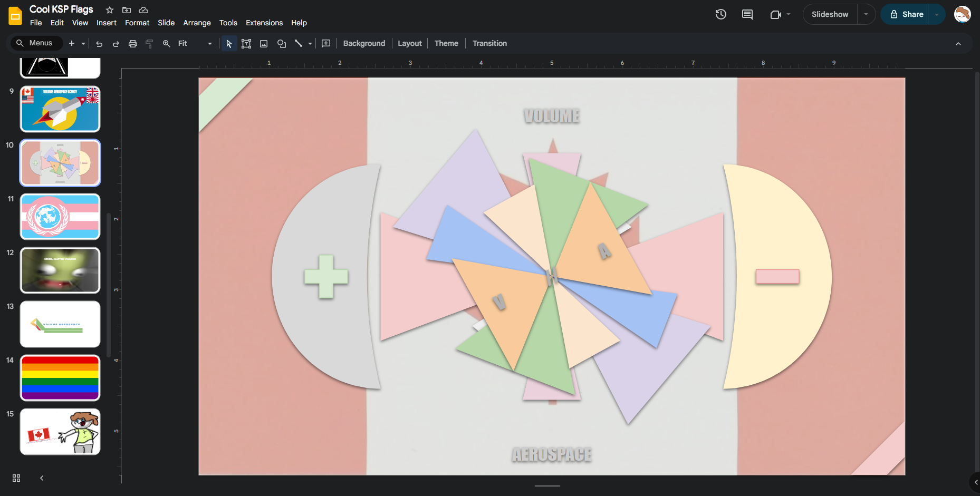Open the Slide menu

166,23
